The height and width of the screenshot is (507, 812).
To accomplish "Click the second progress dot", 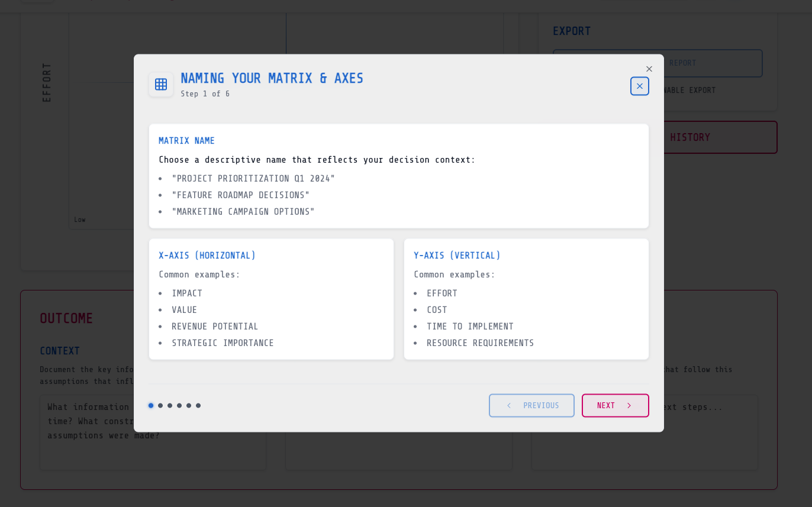I will pyautogui.click(x=160, y=405).
